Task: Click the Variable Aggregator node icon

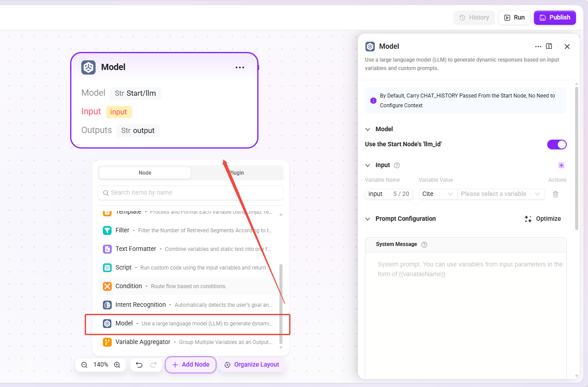Action: point(107,342)
